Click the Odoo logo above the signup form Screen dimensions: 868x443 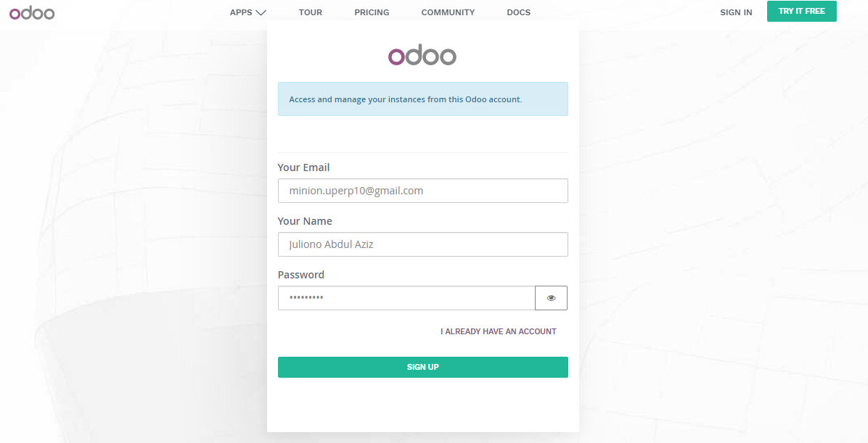pyautogui.click(x=422, y=55)
